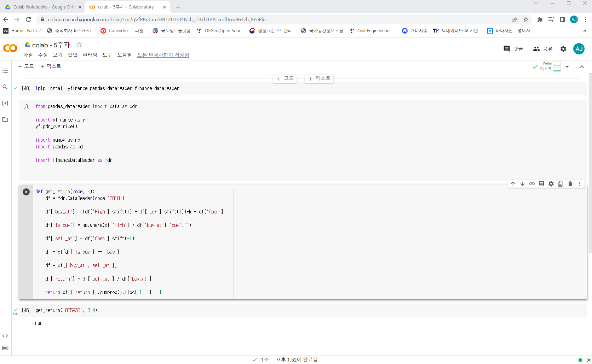Open the Civil Engineering bookmark
The image size is (592, 364).
point(373,31)
